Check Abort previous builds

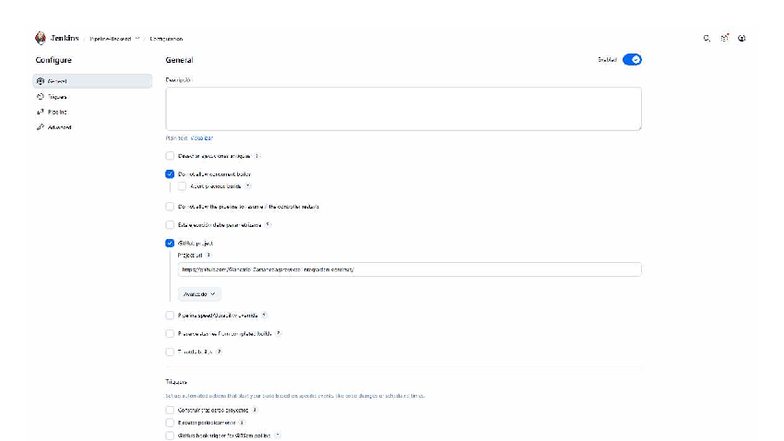182,186
